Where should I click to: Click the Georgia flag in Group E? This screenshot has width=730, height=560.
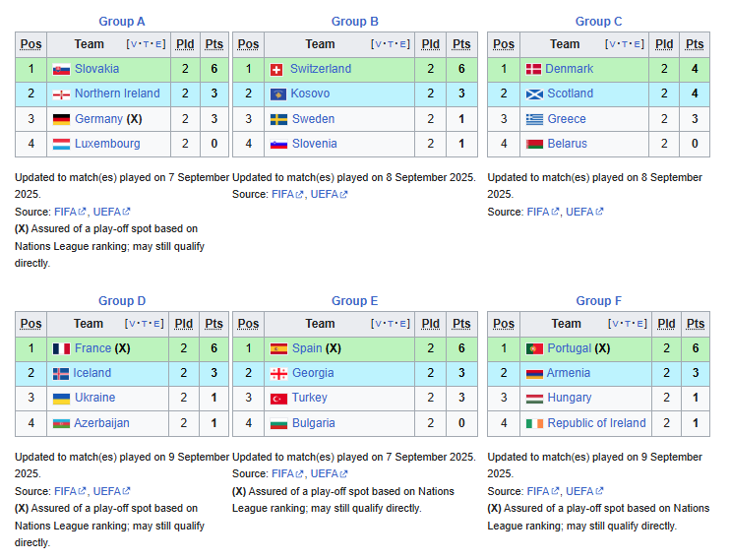pos(278,374)
